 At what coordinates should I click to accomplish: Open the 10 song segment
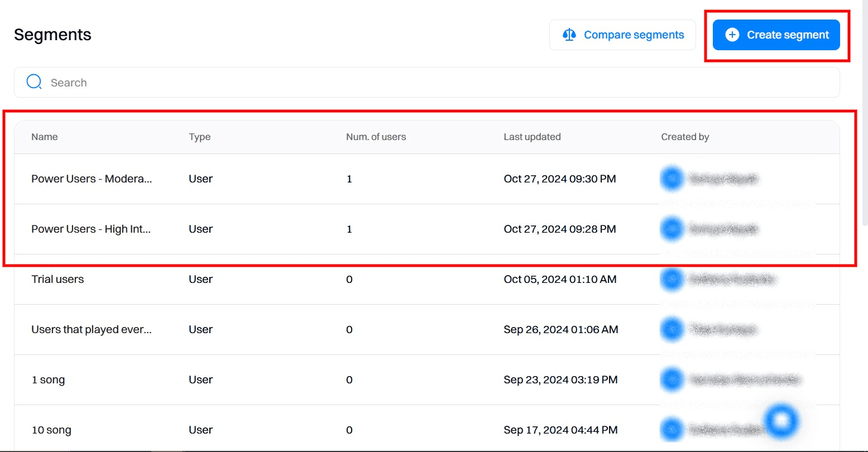(x=51, y=430)
